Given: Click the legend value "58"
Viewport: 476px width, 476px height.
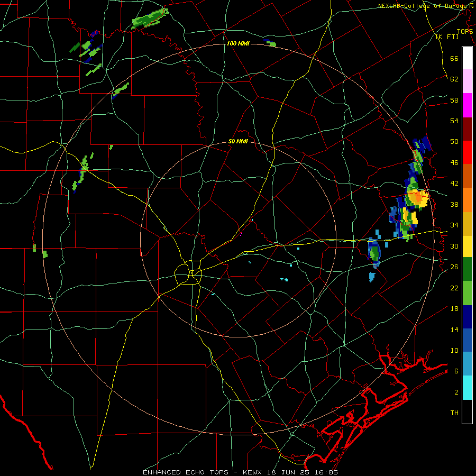Looking at the screenshot, I should coord(454,100).
